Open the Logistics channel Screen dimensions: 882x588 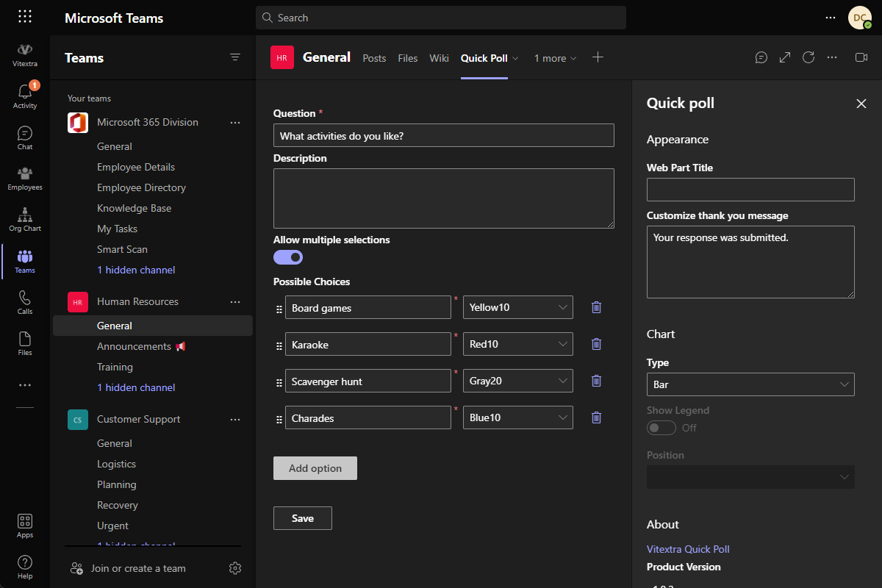click(116, 464)
